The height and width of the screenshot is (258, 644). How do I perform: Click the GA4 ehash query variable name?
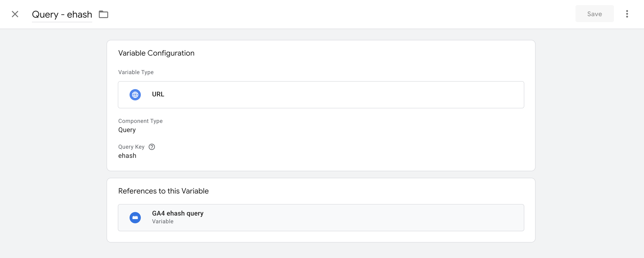tap(177, 213)
